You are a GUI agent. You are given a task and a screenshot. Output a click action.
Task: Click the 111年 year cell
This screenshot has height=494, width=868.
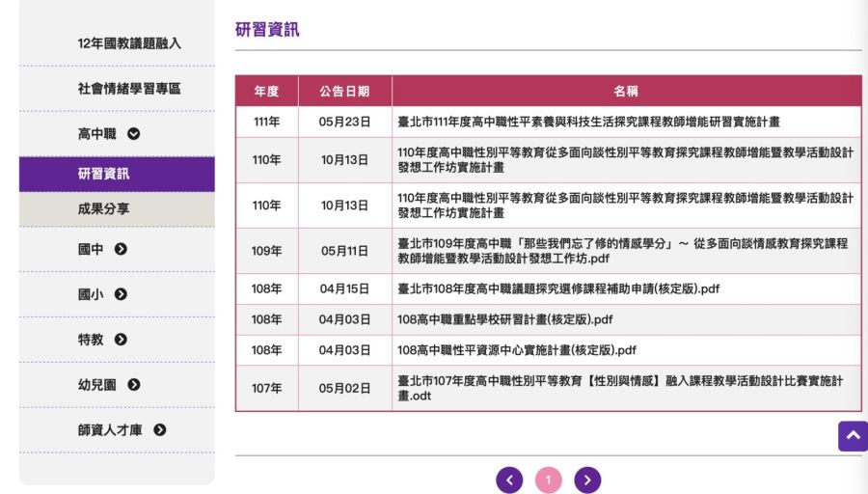pos(267,122)
